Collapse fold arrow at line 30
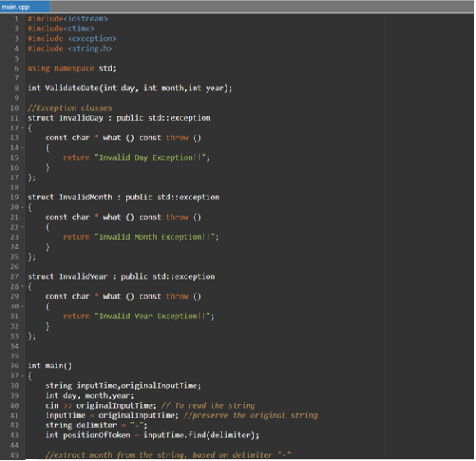This screenshot has width=476, height=461. coord(22,307)
